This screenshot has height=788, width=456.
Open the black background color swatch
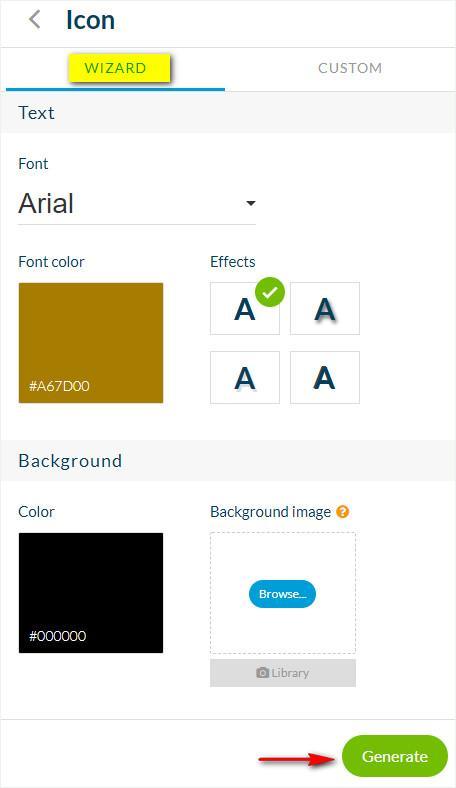[x=91, y=593]
